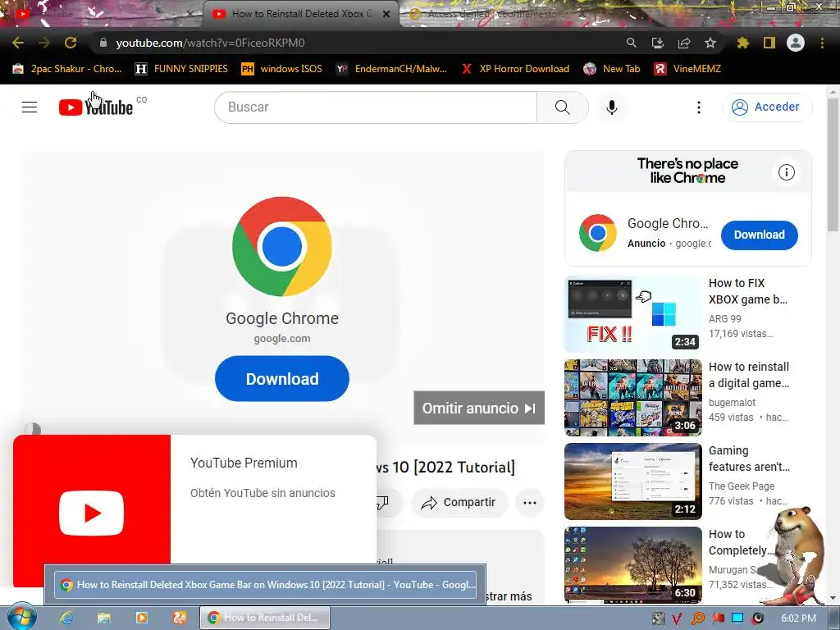Click the How to FIX XBOX game b... title
The height and width of the screenshot is (630, 840).
tap(748, 291)
